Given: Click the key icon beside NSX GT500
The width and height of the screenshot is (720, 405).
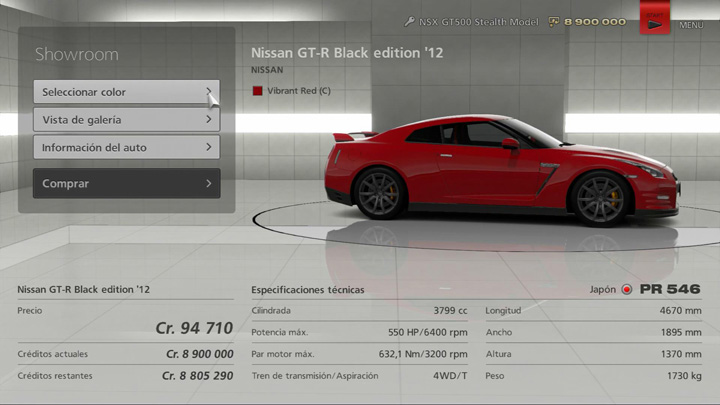Looking at the screenshot, I should (x=409, y=21).
